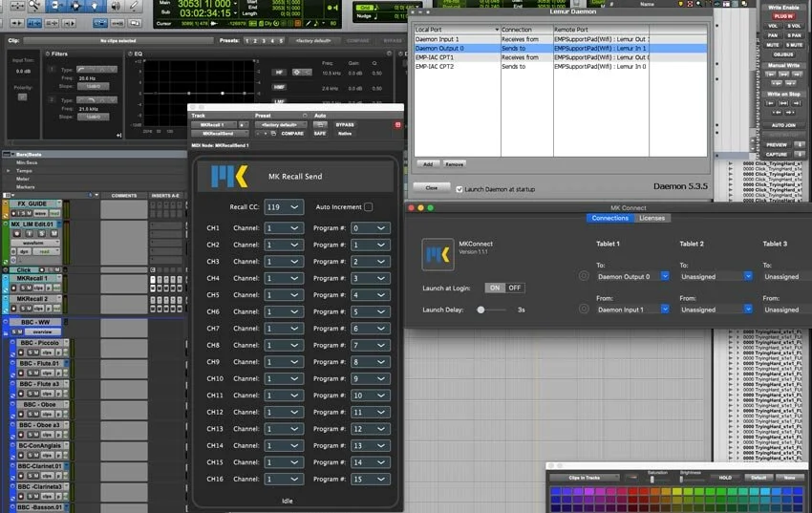The height and width of the screenshot is (513, 812).
Task: Click the Local Port column header
Action: point(457,30)
